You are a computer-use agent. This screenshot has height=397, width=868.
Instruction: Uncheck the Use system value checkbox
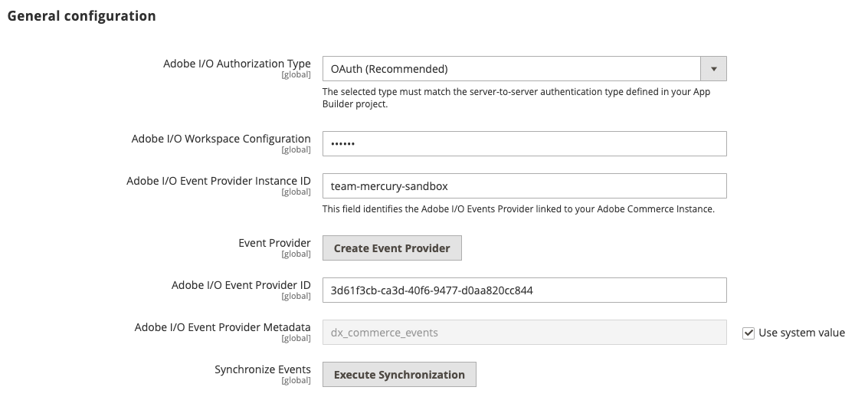pos(748,333)
